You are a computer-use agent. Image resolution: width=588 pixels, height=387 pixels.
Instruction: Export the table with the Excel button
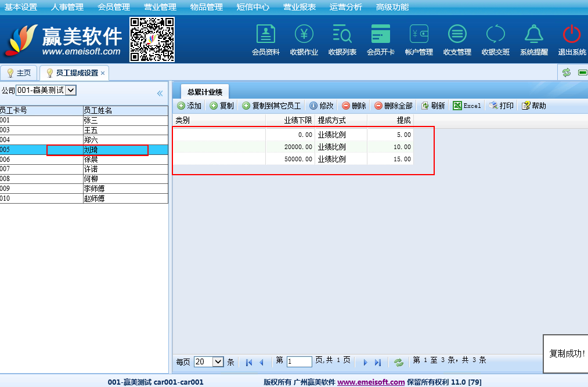coord(467,106)
